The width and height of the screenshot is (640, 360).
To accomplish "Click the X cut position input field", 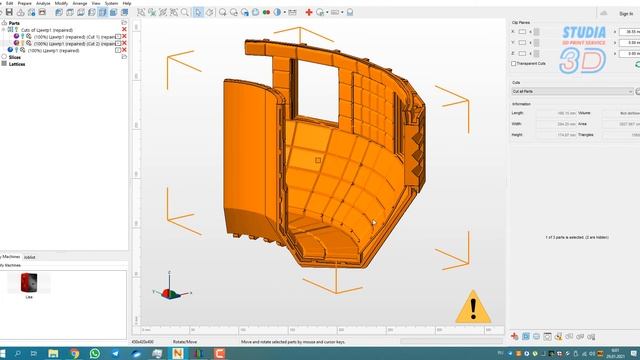I will point(629,32).
